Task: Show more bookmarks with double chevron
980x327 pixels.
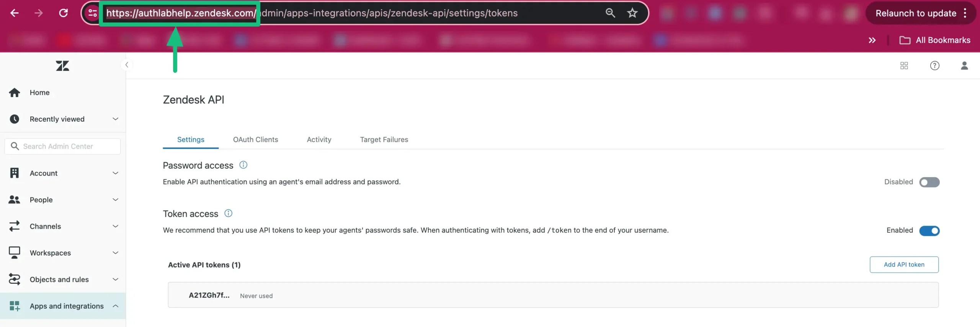Action: [x=872, y=40]
